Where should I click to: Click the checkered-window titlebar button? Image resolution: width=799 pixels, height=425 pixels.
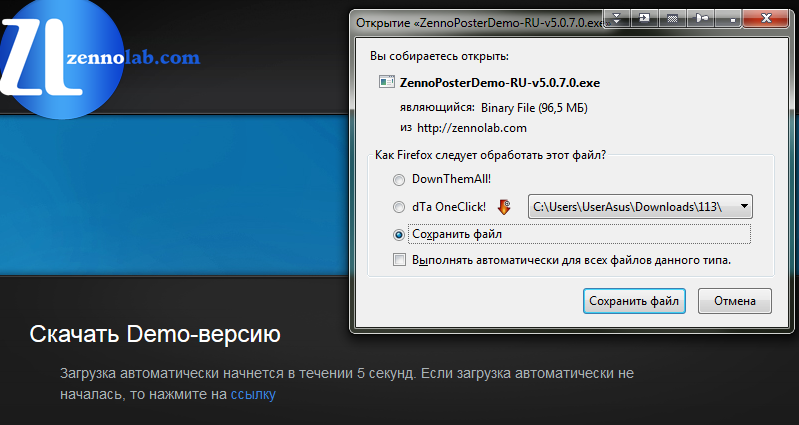pyautogui.click(x=672, y=19)
